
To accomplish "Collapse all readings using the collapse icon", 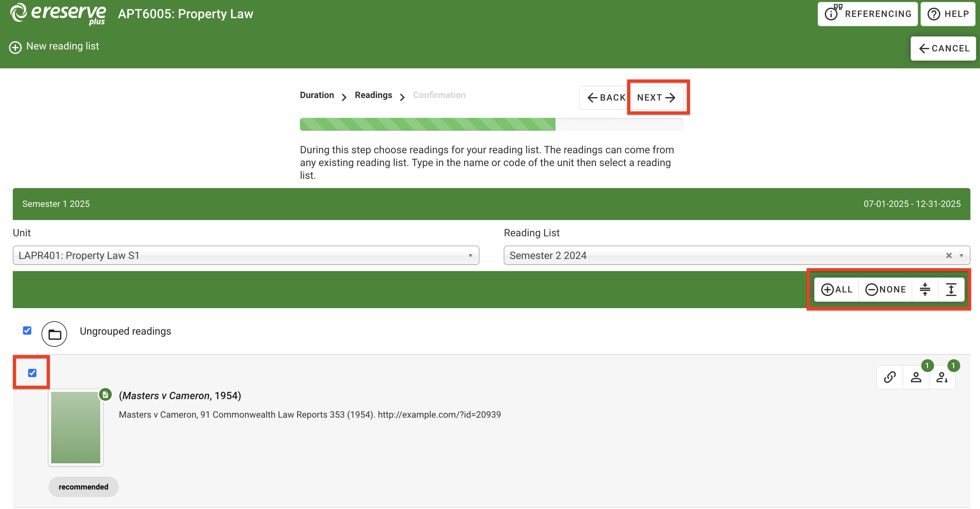I will [x=925, y=290].
